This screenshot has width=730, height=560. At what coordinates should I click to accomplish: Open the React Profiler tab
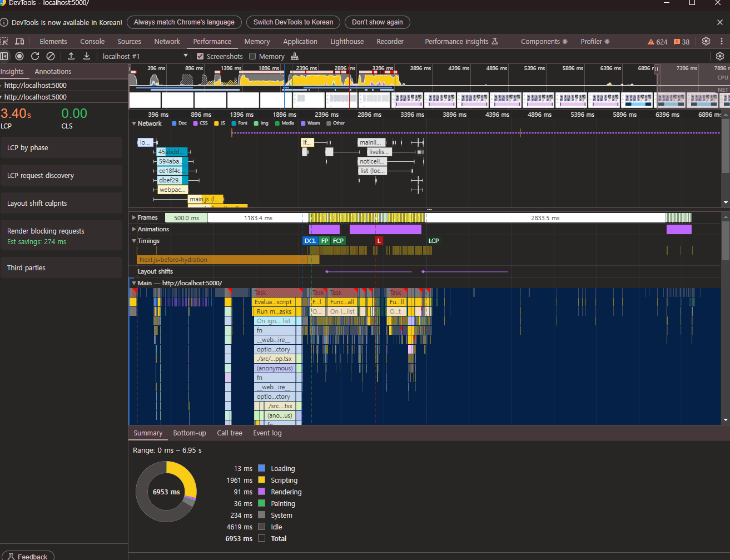[x=595, y=42]
